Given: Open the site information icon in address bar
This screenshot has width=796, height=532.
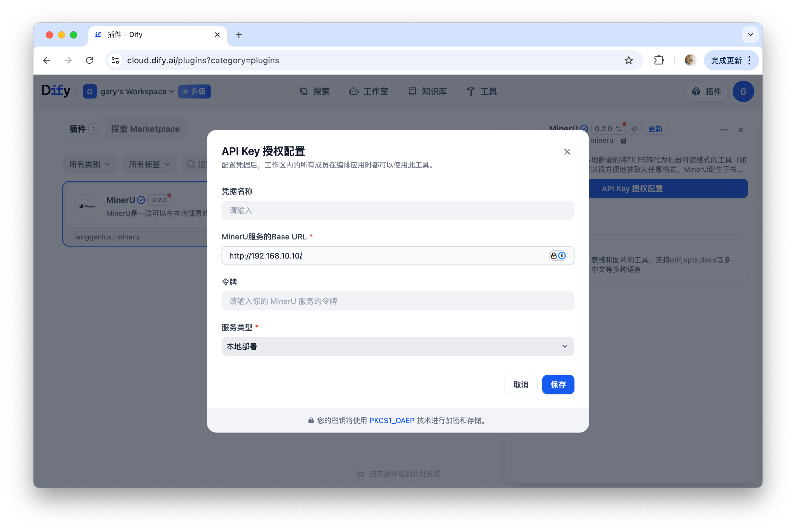Looking at the screenshot, I should pos(115,60).
